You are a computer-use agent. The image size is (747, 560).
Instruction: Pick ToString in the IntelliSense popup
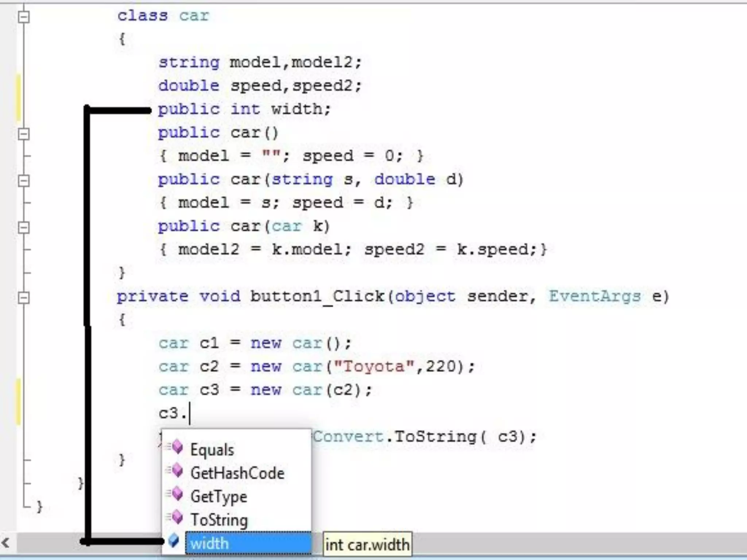(219, 520)
